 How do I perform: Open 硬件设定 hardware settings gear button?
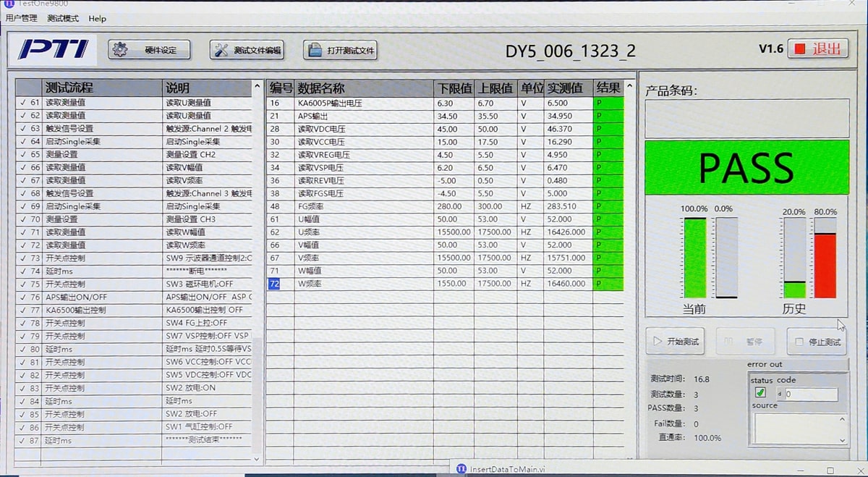pyautogui.click(x=149, y=50)
